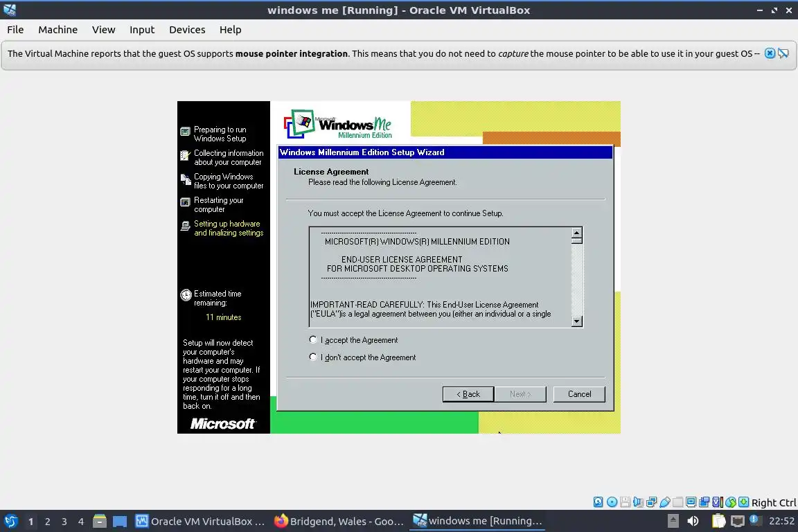This screenshot has height=532, width=798.
Task: Open the File menu
Action: [15, 30]
